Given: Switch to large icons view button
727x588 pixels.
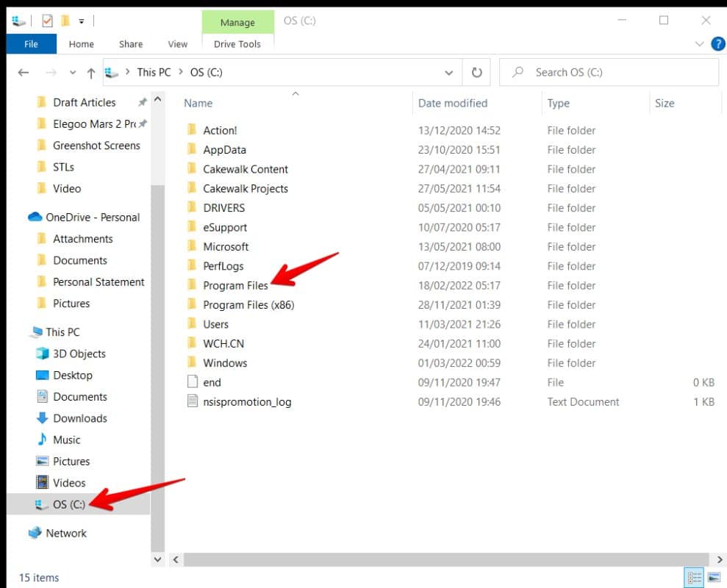Looking at the screenshot, I should click(714, 577).
